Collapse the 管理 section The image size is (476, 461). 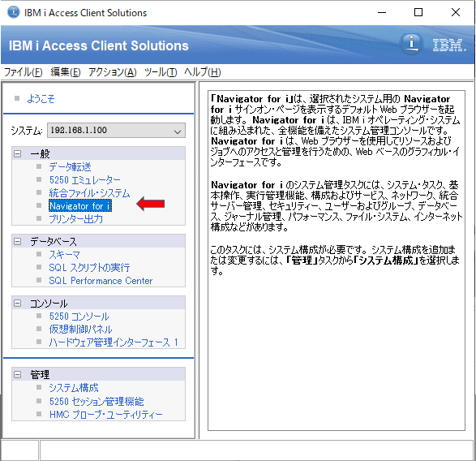(x=18, y=375)
